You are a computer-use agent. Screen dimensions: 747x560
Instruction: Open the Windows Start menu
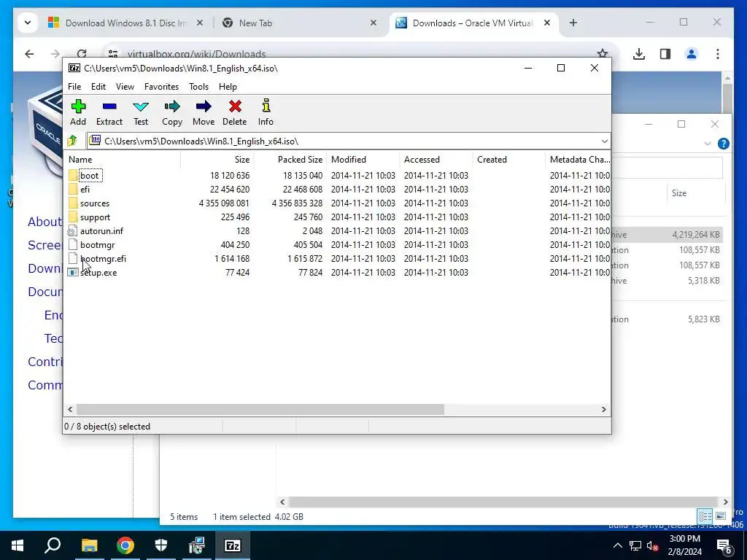click(x=18, y=545)
